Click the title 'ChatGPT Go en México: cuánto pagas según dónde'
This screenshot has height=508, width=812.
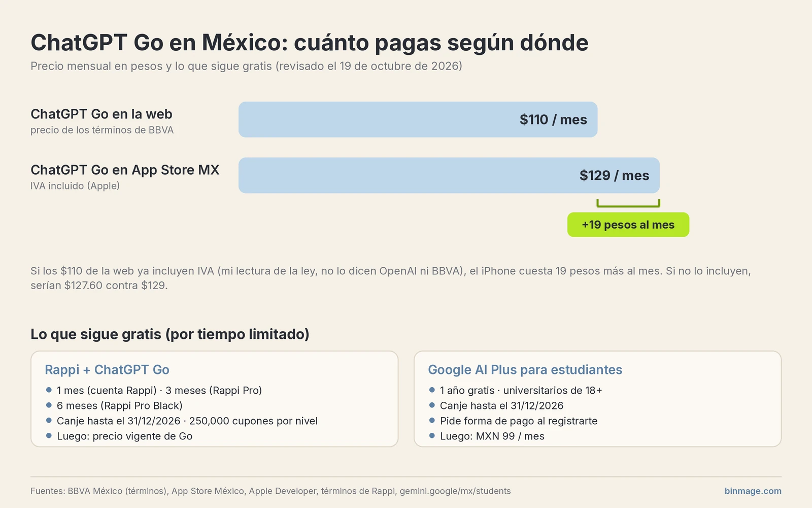pos(310,43)
